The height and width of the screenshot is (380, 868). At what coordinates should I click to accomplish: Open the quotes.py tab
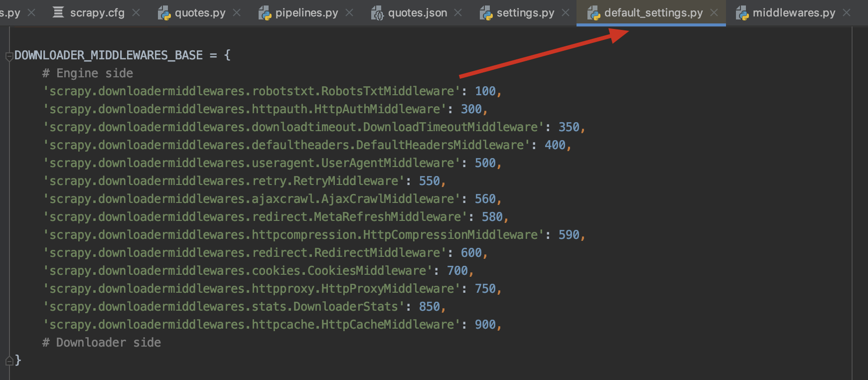tap(200, 12)
